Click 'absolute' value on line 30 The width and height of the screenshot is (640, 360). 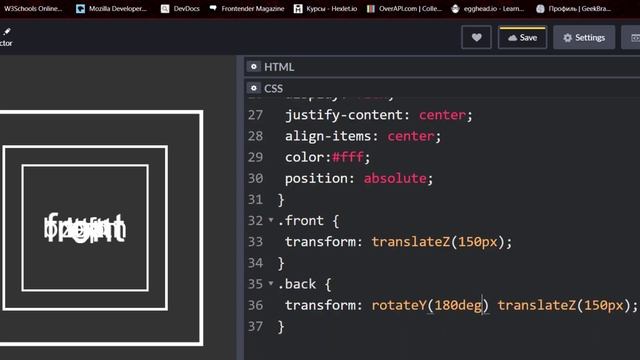(395, 178)
